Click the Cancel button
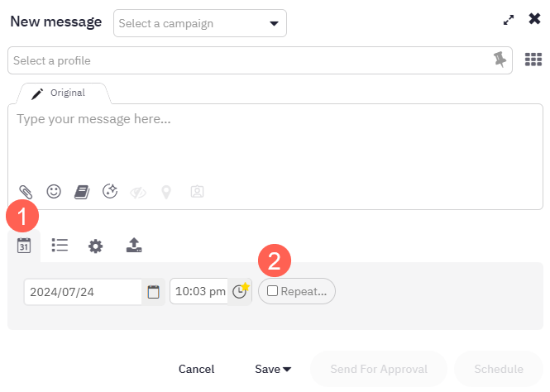550x392 pixels. point(197,369)
